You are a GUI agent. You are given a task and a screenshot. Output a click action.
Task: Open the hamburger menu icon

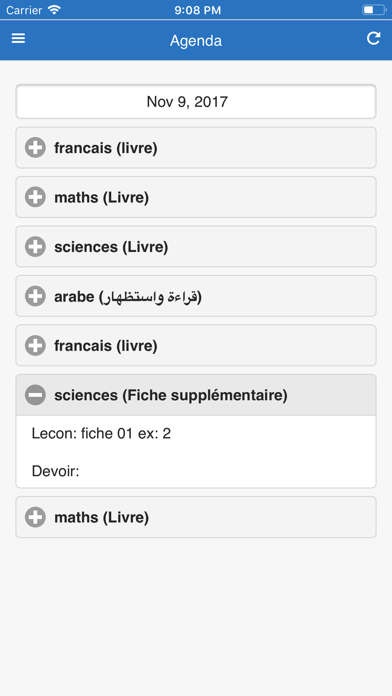click(18, 39)
